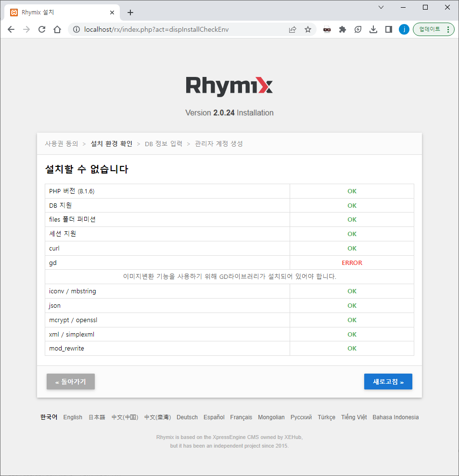Open the Extensions puzzle icon
Screen dimensions: 459x476
(343, 29)
